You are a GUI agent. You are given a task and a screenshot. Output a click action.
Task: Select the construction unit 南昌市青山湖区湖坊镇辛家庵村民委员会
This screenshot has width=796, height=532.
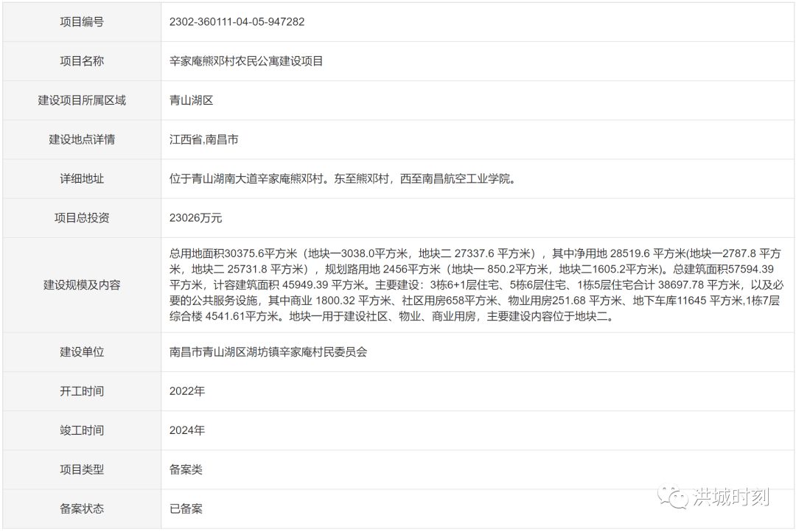(269, 352)
